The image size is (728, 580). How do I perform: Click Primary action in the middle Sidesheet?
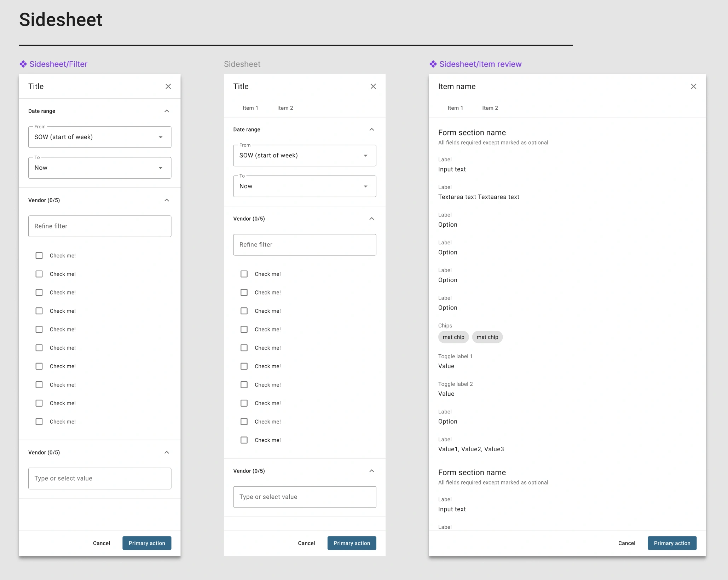[352, 543]
